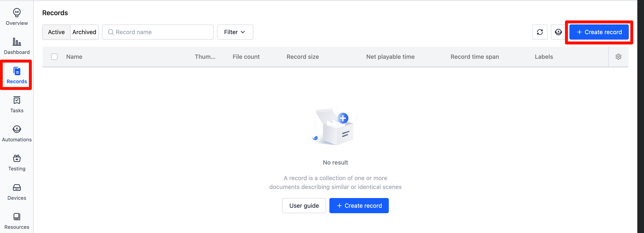Select all records with the header checkbox

pos(55,57)
